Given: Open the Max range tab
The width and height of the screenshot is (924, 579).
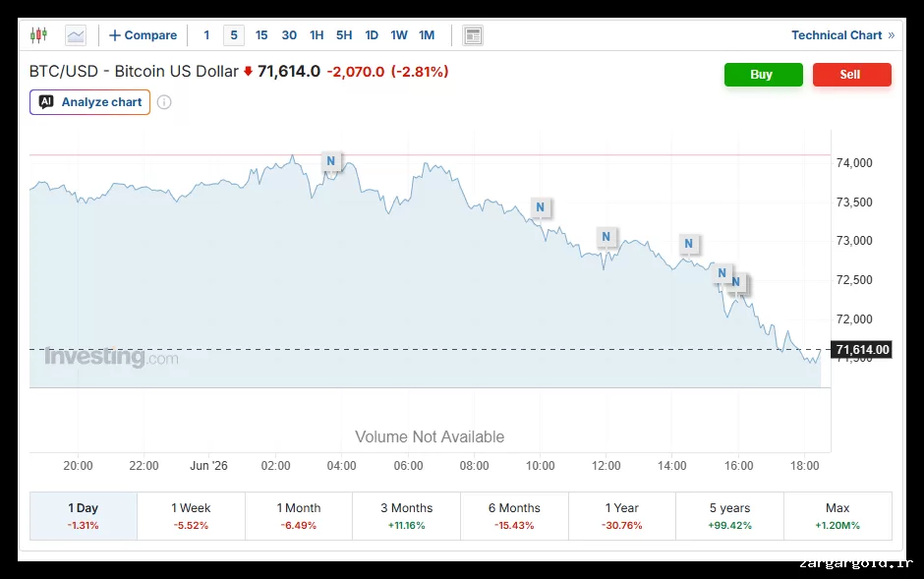Looking at the screenshot, I should point(837,516).
